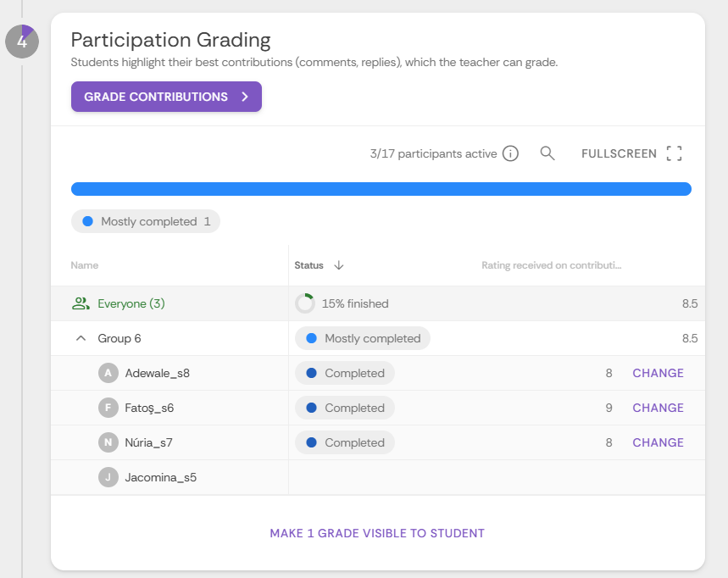This screenshot has width=728, height=578.
Task: Click the step 4 circle marker
Action: (22, 42)
